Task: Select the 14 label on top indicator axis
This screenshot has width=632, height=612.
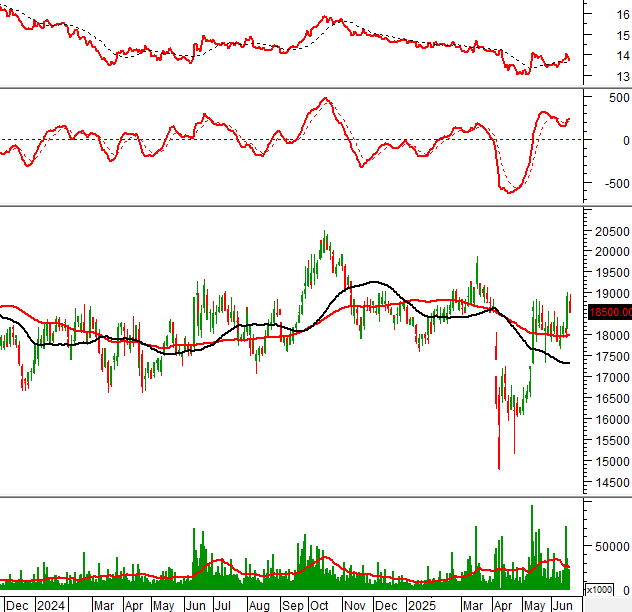Action: (x=623, y=56)
